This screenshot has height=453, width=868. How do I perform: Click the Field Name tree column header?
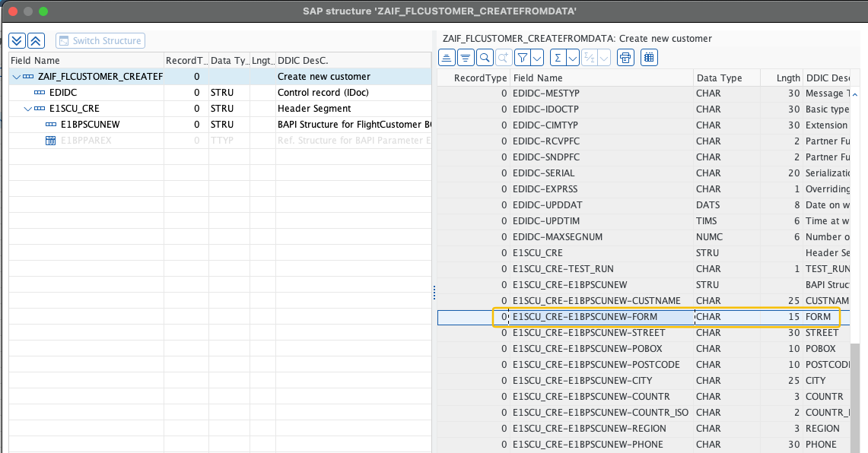click(x=87, y=60)
